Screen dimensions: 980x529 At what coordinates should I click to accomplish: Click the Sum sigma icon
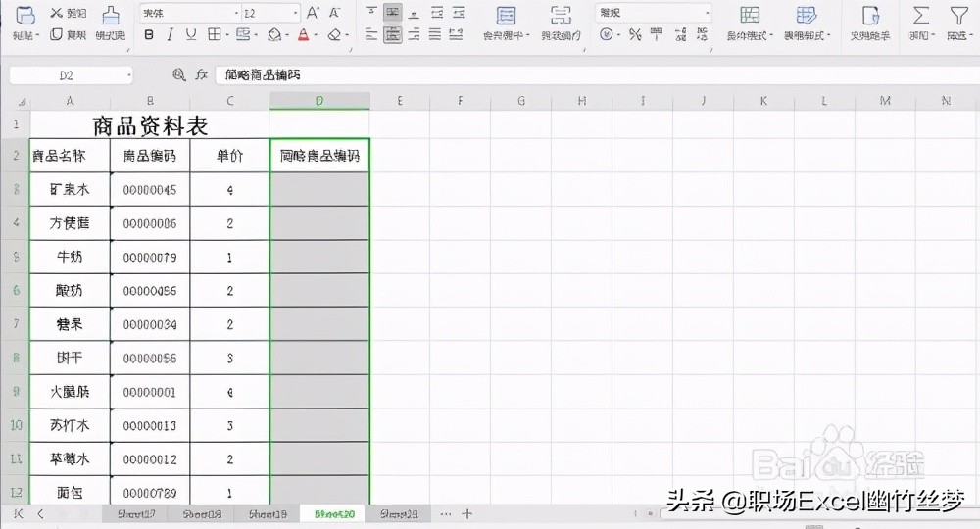(x=921, y=15)
